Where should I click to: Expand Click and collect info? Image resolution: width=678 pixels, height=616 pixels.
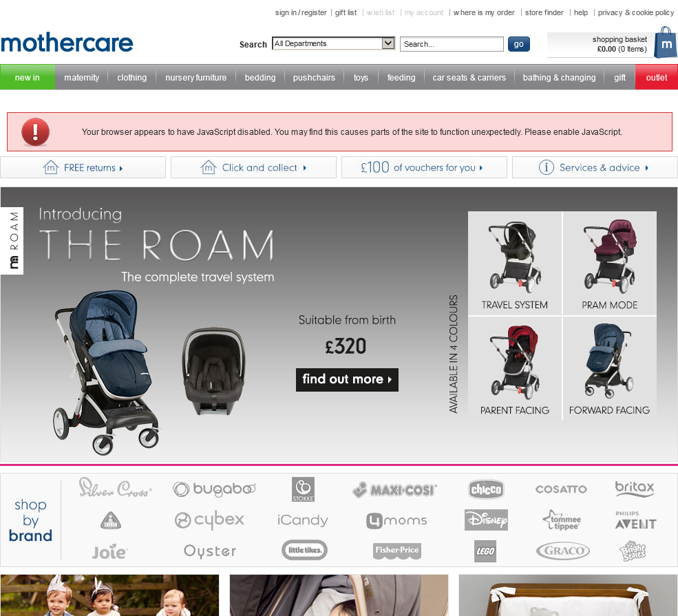[x=253, y=167]
